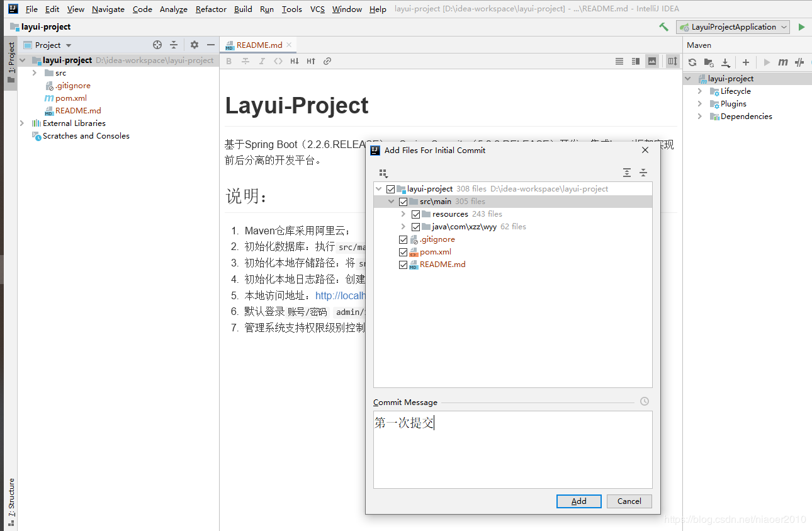
Task: Uncheck the resources folder checkbox
Action: (416, 214)
